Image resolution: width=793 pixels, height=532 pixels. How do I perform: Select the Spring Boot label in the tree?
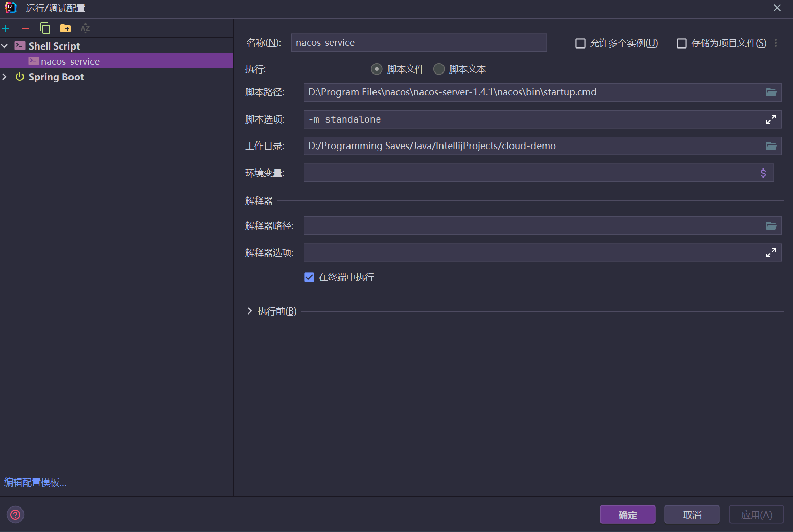pyautogui.click(x=56, y=77)
